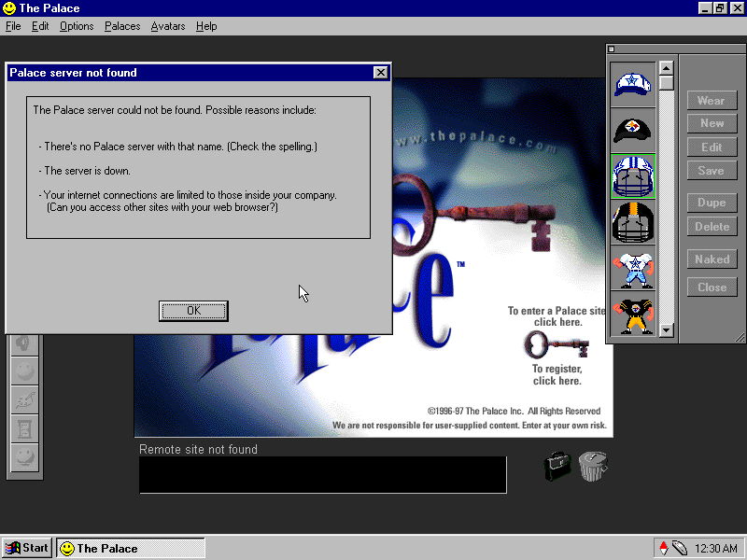This screenshot has width=747, height=560.
Task: Open the Windows Start menu
Action: tap(27, 548)
